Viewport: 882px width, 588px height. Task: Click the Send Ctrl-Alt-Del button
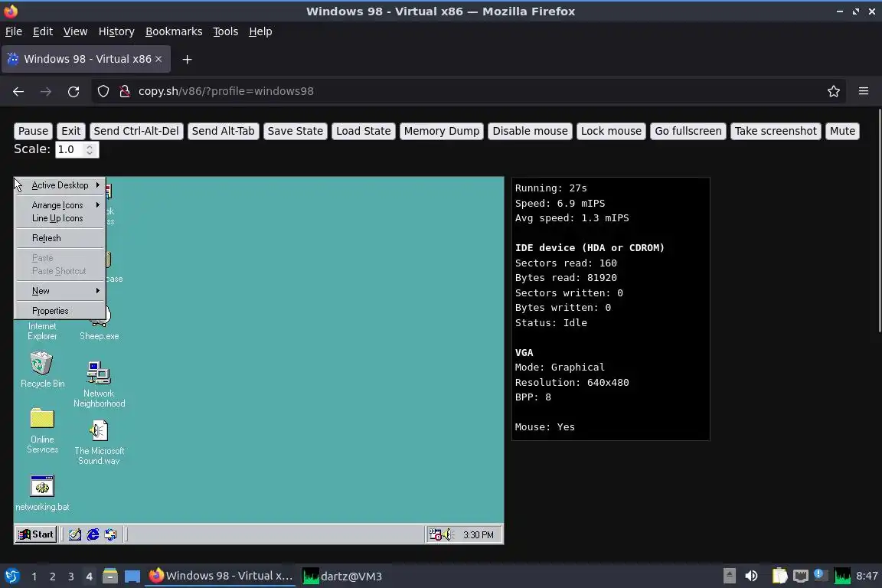(x=136, y=131)
